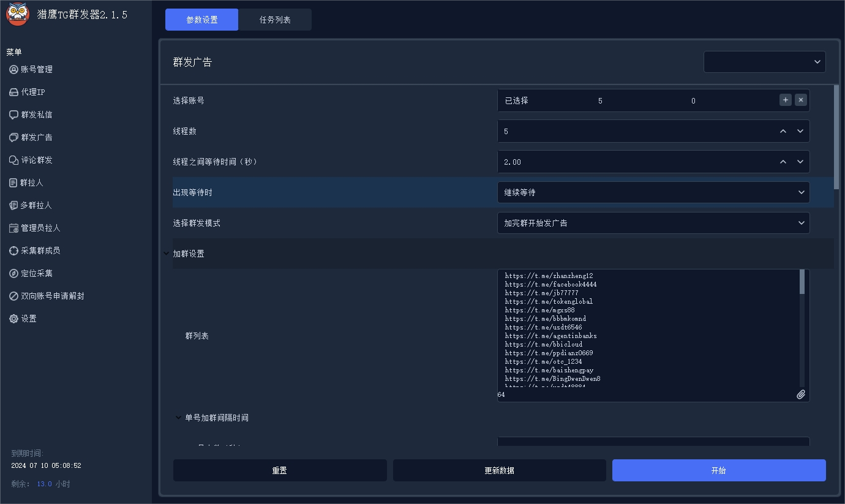Click https://t.me/bbbmkomnd line
The height and width of the screenshot is (504, 845).
545,318
